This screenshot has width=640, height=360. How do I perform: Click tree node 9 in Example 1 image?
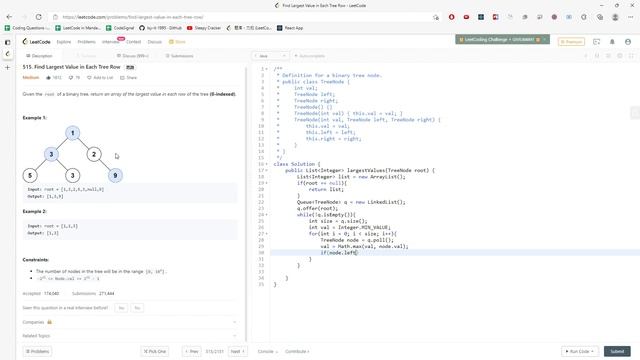(x=115, y=176)
